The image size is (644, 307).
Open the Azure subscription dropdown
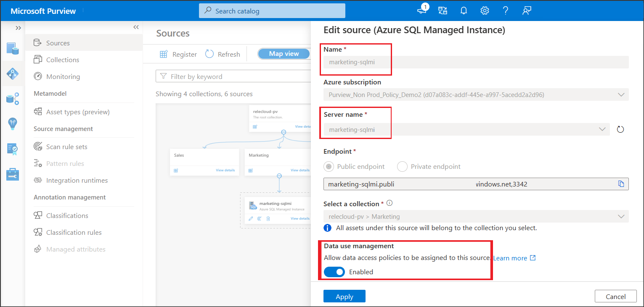(x=621, y=94)
